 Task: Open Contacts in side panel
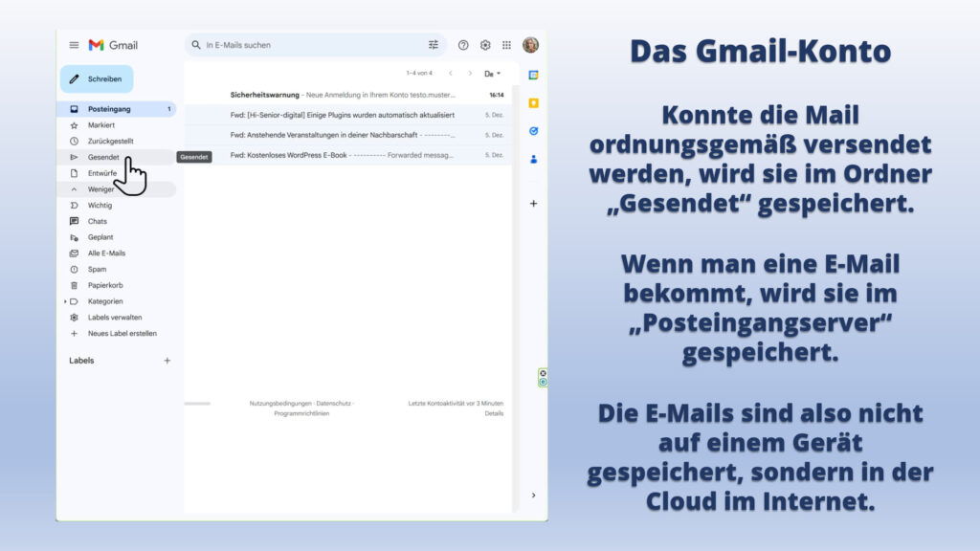point(533,159)
